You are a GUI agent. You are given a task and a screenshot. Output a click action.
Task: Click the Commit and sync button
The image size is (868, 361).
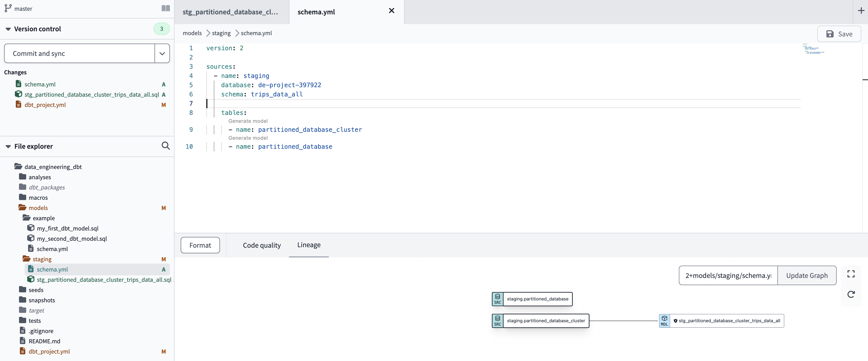click(80, 53)
